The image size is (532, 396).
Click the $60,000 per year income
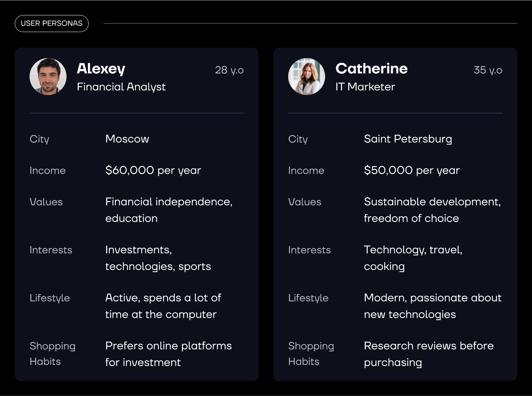(x=153, y=170)
